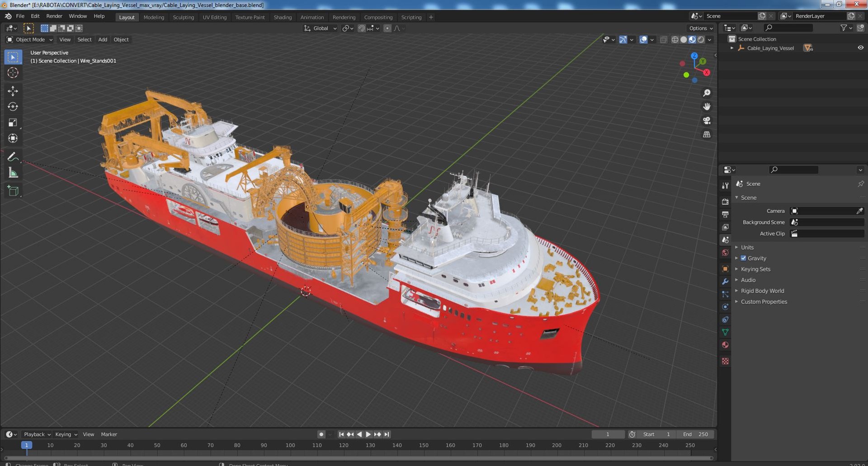Play the animation forward
The width and height of the screenshot is (868, 466).
[x=368, y=434]
